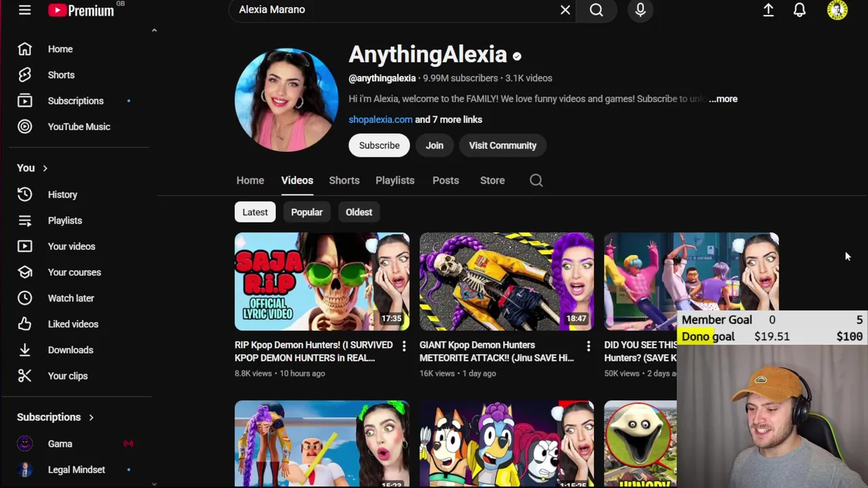Switch to the channel Home tab
868x488 pixels.
click(250, 180)
